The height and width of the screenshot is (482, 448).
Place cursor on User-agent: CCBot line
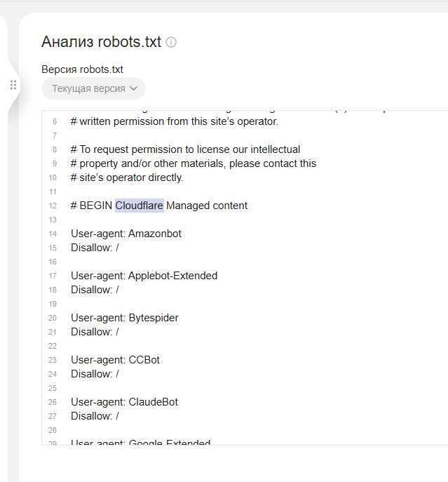pyautogui.click(x=115, y=360)
